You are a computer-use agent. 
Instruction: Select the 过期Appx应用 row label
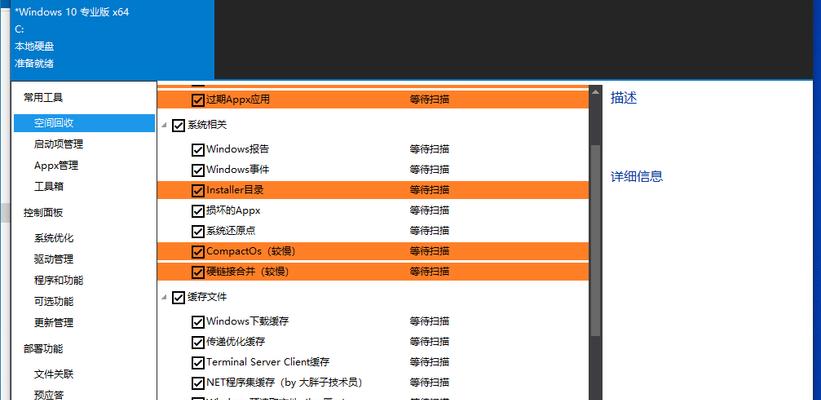238,99
